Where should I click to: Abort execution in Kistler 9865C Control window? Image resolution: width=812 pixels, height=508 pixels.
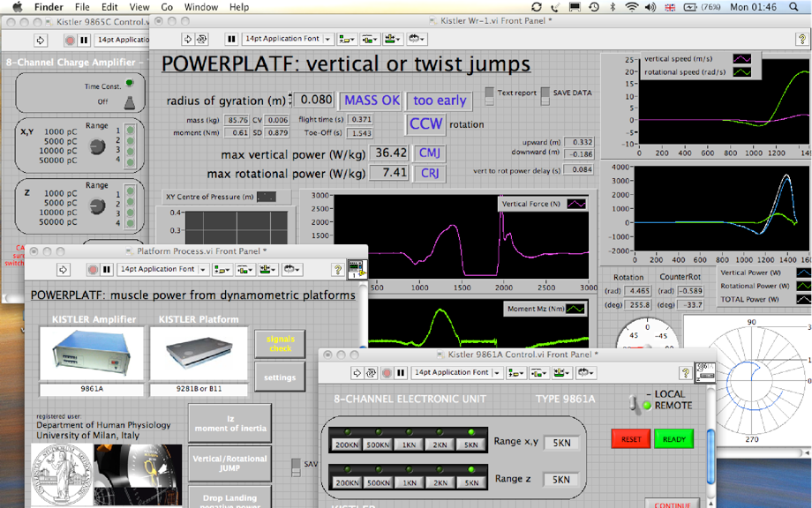(70, 40)
